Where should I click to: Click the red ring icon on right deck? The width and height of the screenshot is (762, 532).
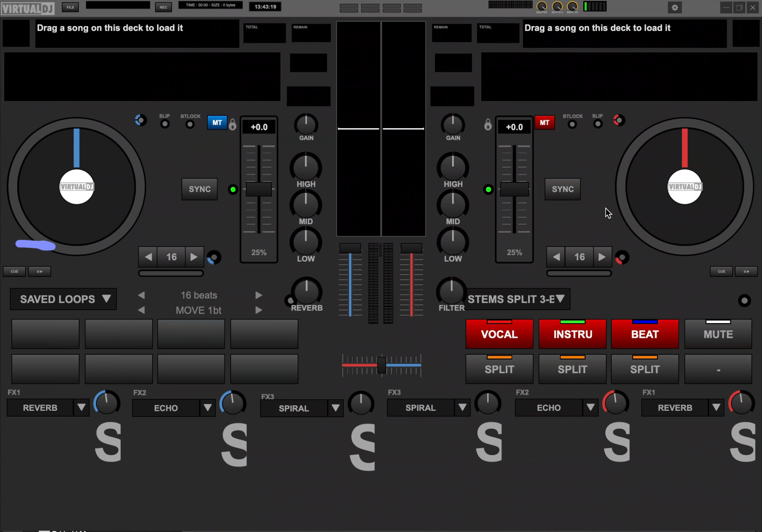[x=619, y=120]
